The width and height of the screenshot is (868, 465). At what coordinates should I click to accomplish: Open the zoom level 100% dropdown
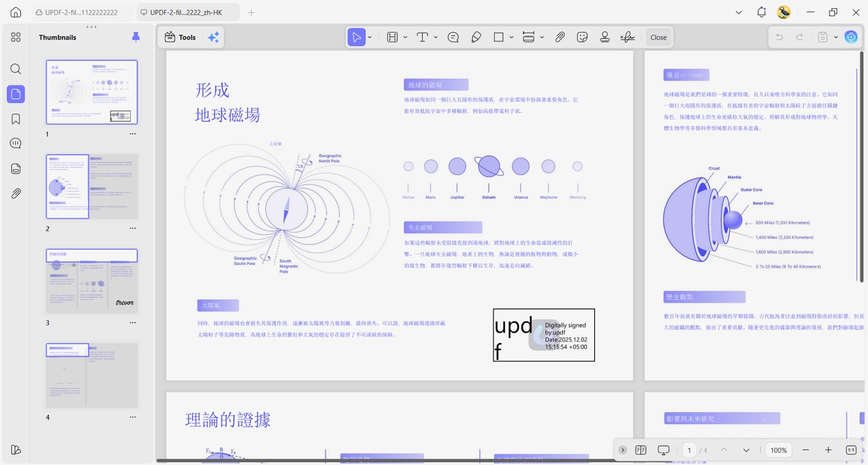[779, 450]
